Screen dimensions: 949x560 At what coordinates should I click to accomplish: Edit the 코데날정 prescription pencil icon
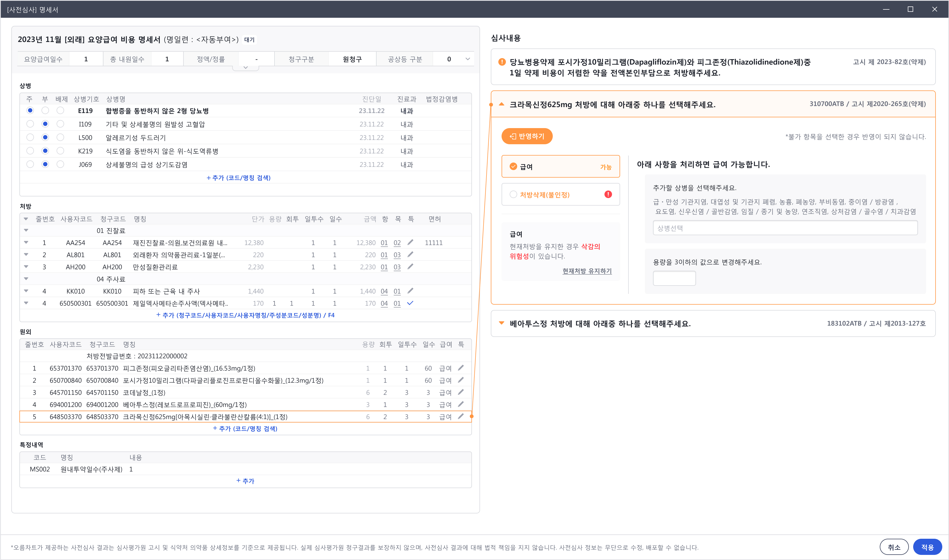(x=460, y=392)
